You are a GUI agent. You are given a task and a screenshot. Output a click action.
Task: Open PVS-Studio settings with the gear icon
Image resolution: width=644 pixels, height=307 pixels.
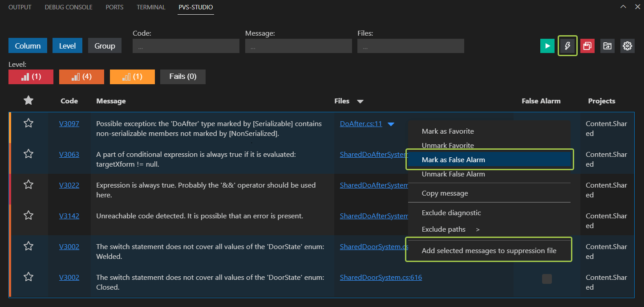click(x=627, y=45)
